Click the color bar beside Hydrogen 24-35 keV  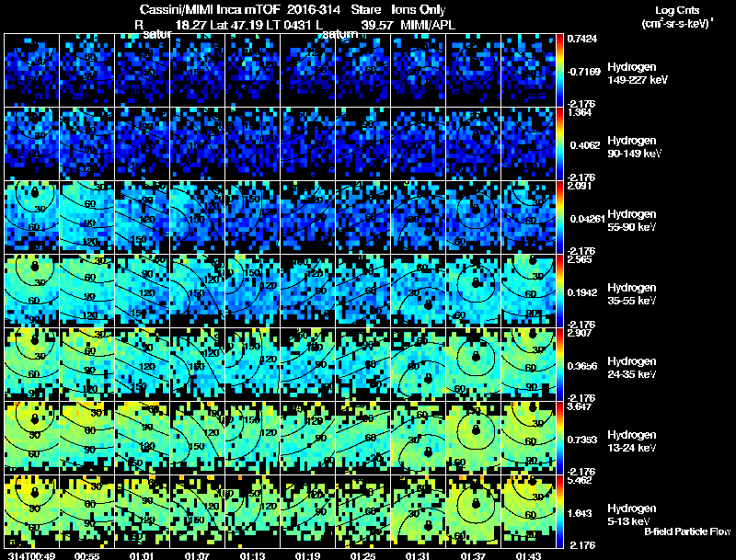[559, 365]
